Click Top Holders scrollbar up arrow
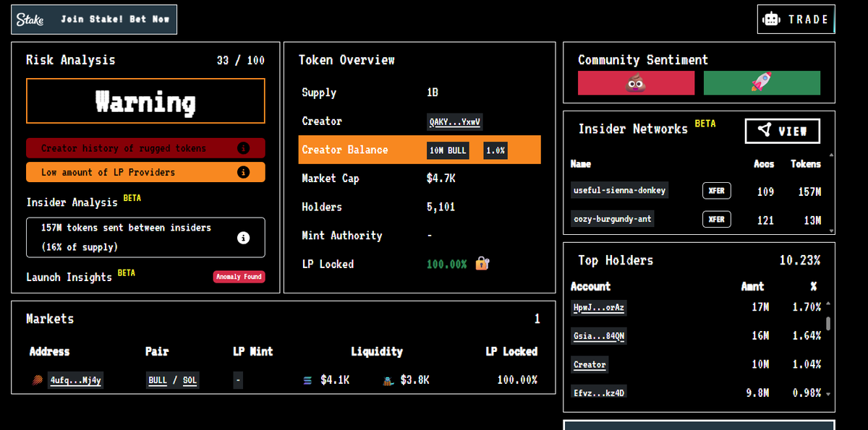Screen dimensions: 868x430 coord(828,304)
